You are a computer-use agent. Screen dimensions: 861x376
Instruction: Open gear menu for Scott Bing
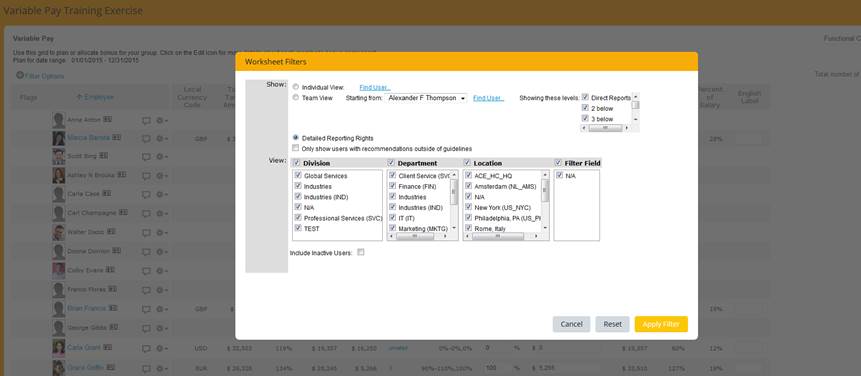tap(161, 157)
